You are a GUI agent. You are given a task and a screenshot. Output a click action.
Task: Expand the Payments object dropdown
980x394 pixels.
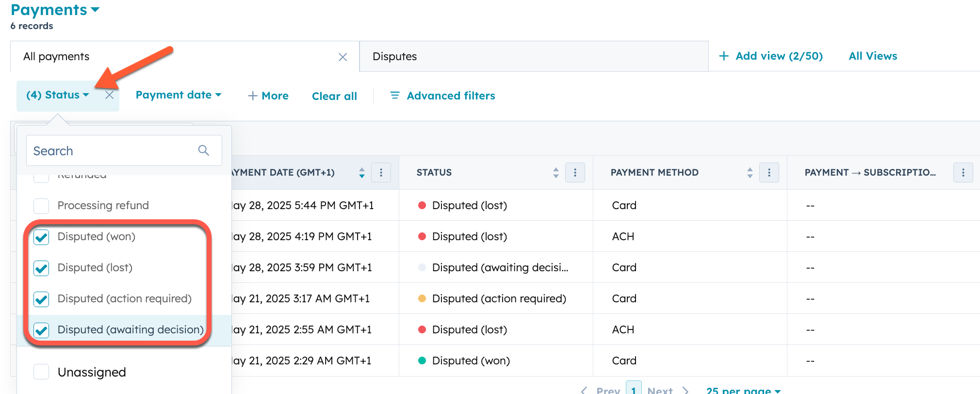coord(55,10)
